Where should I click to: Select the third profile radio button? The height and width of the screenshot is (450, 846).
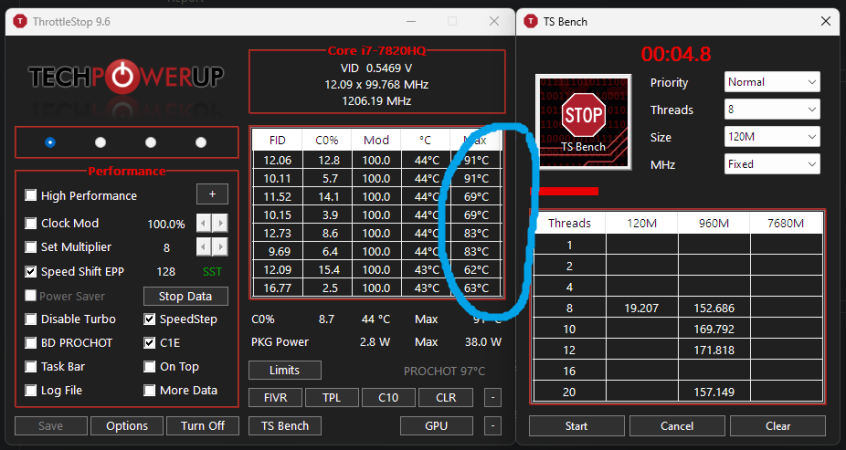point(151,142)
